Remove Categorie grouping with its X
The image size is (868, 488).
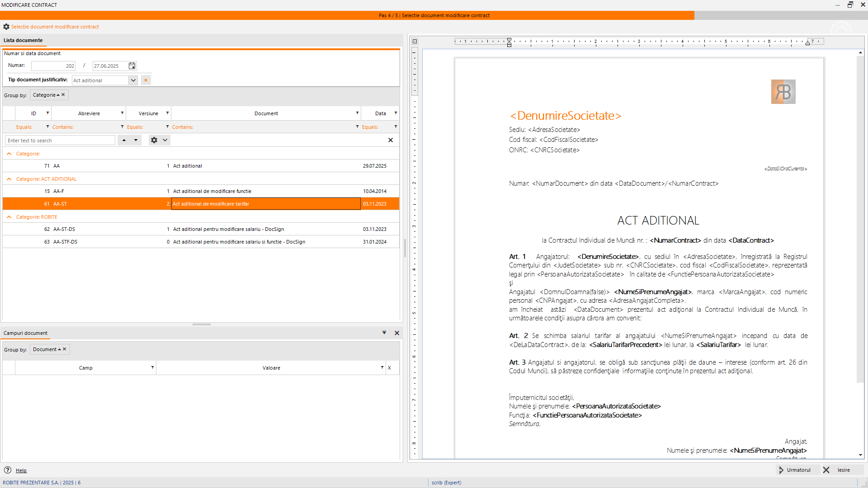click(63, 95)
